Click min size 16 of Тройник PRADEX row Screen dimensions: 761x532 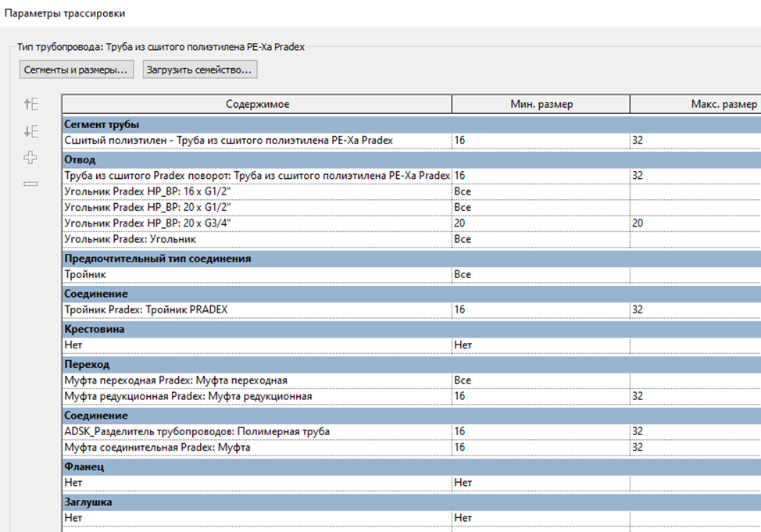pos(541,309)
